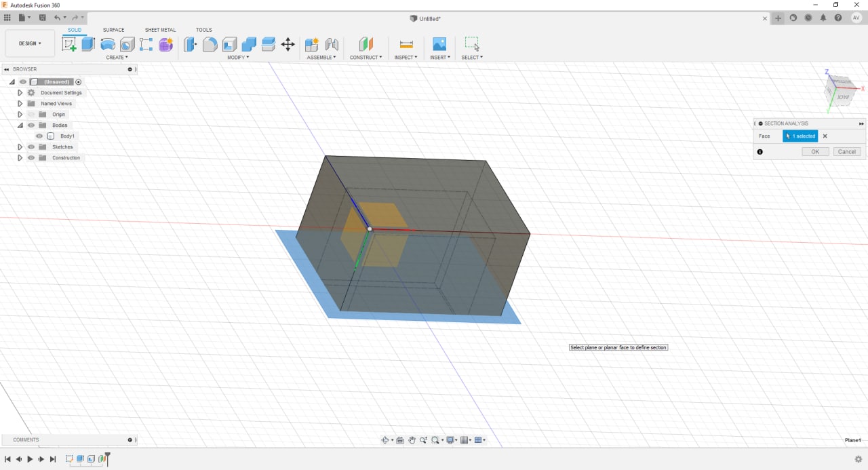Collapse the Bodies node
Viewport: 868px width, 470px height.
20,125
